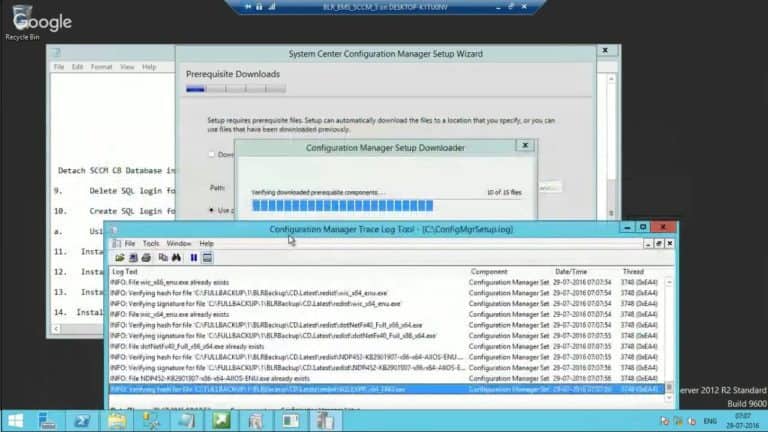Close the Setup Wizard window
This screenshot has height=432, width=768.
tap(605, 50)
